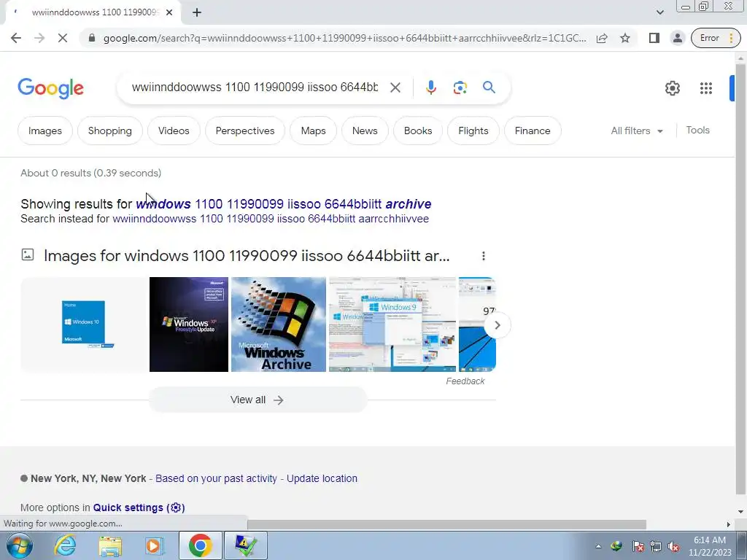Start a voice search with microphone
Screen dimensions: 747x560
coord(430,87)
